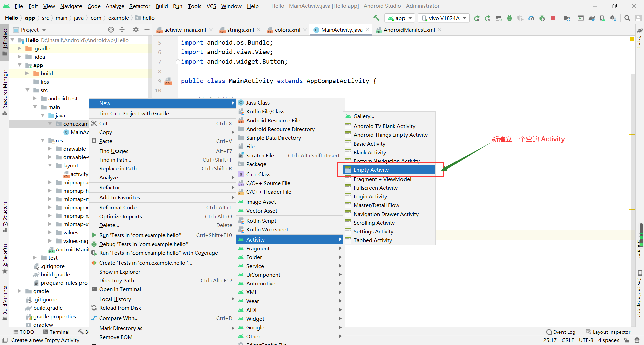Open the AndroidManifest.xml editor tab
The image size is (644, 345).
409,30
